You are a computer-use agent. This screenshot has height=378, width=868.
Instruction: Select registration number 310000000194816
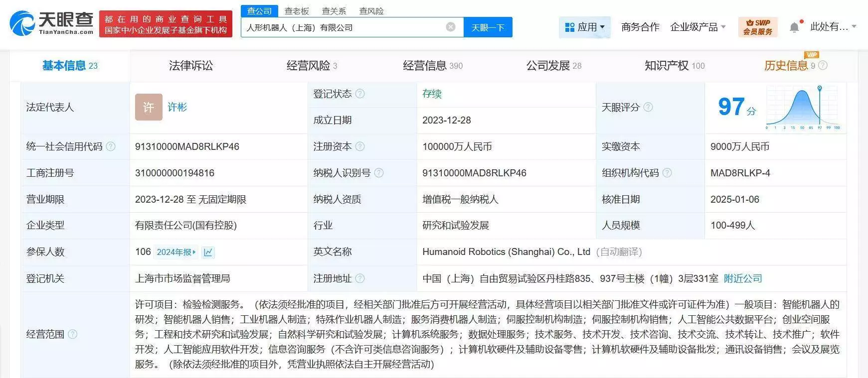174,173
